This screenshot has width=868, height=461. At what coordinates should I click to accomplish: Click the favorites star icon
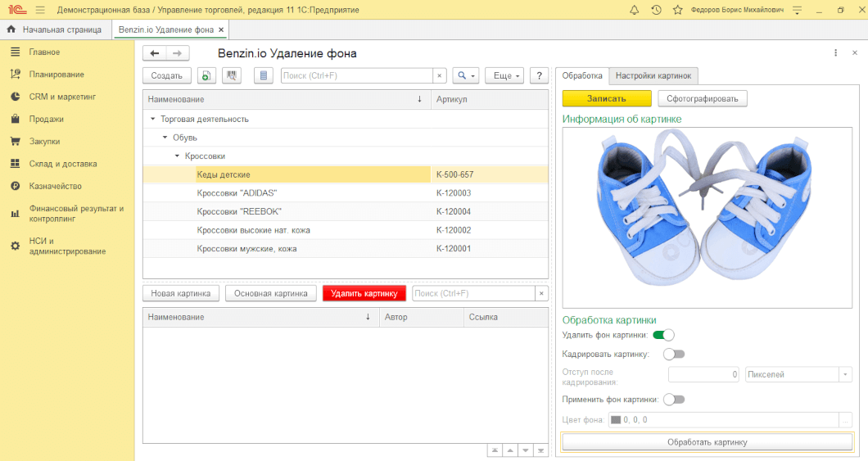677,10
